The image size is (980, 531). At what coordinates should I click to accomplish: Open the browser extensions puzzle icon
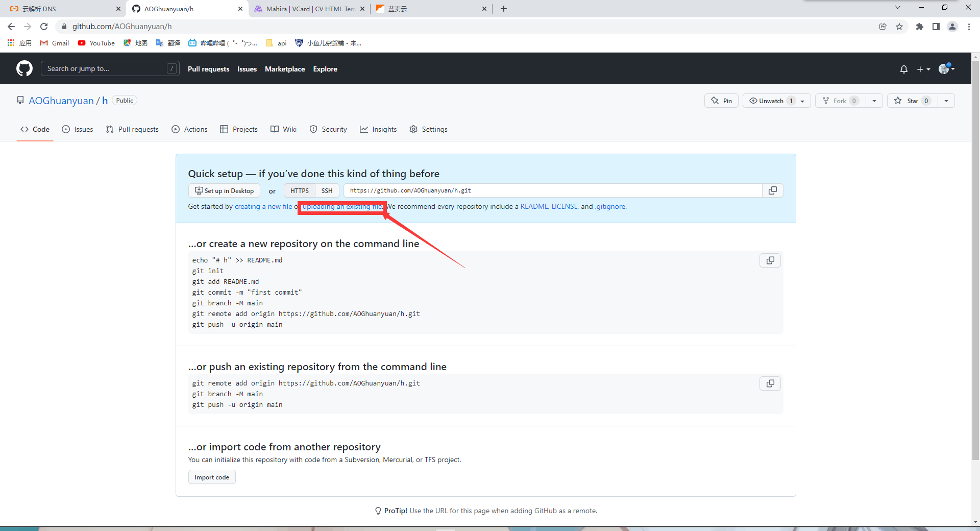[919, 27]
